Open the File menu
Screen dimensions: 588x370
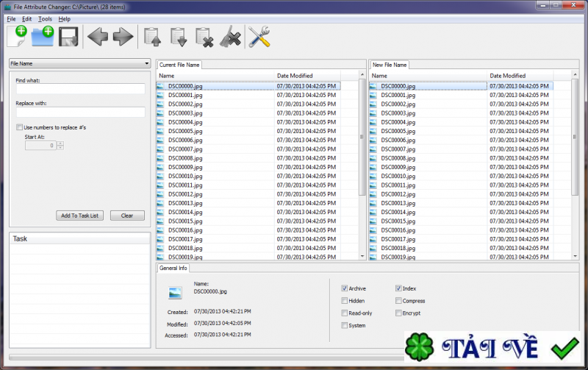tap(11, 19)
